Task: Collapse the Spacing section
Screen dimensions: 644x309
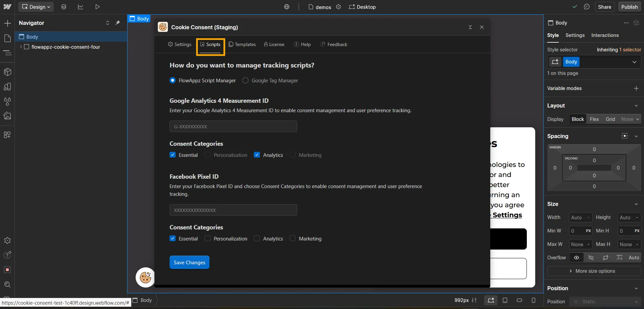Action: (636, 136)
